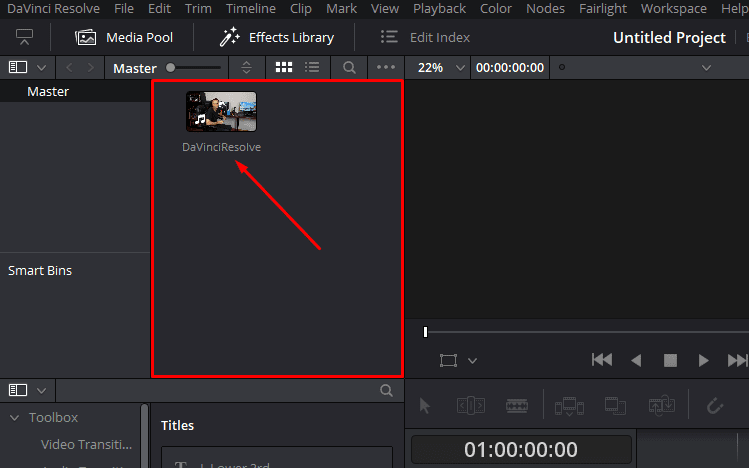Toggle the Edit Index panel
749x468 pixels.
click(x=425, y=37)
